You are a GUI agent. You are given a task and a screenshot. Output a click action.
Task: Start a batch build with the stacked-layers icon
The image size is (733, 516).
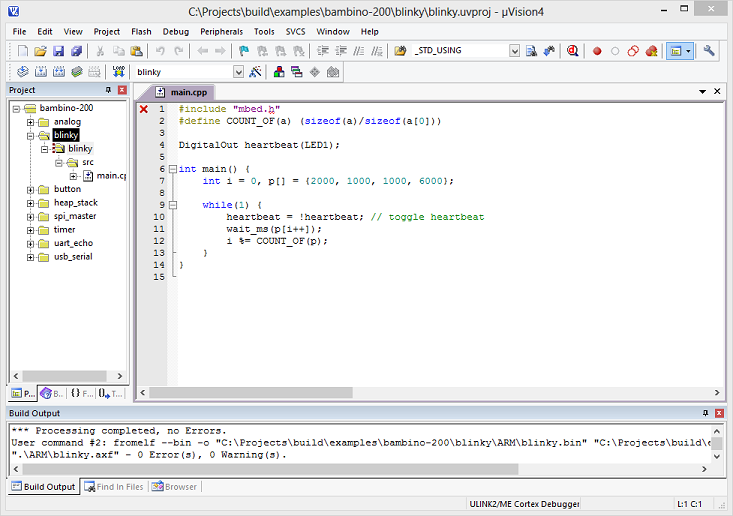pyautogui.click(x=77, y=72)
